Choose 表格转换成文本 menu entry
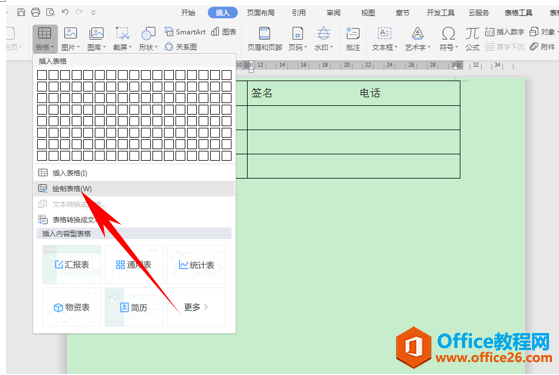The height and width of the screenshot is (375, 559). [x=134, y=220]
